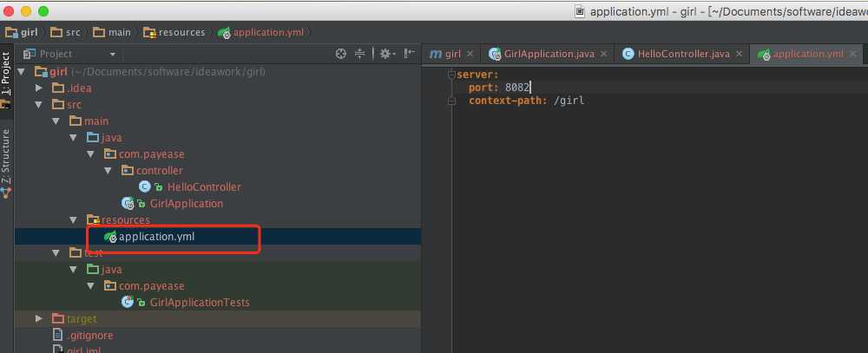Collapse the java folder under test
The image size is (868, 353).
click(x=74, y=270)
